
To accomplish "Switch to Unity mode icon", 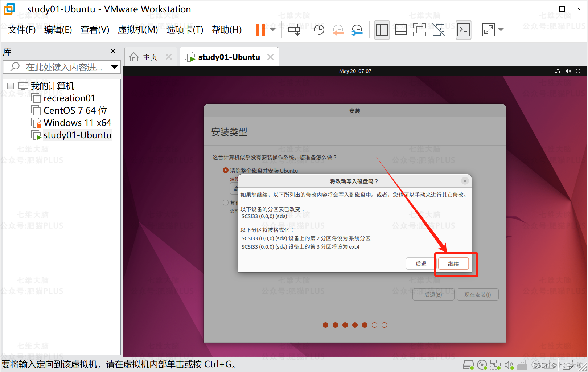I will tap(439, 30).
